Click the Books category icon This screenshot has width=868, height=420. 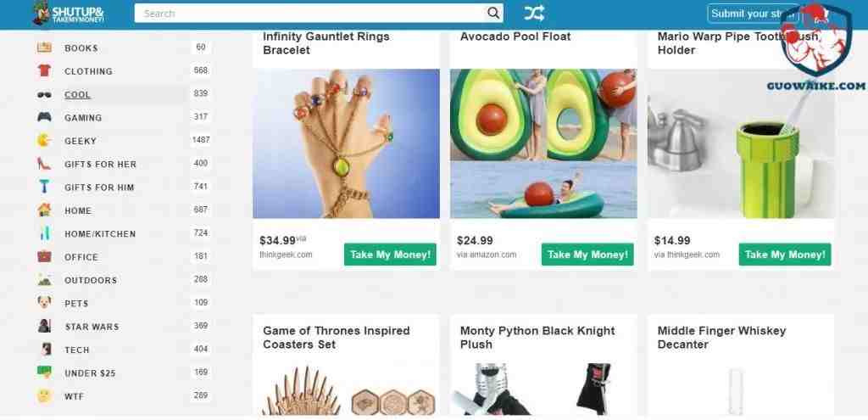(44, 48)
